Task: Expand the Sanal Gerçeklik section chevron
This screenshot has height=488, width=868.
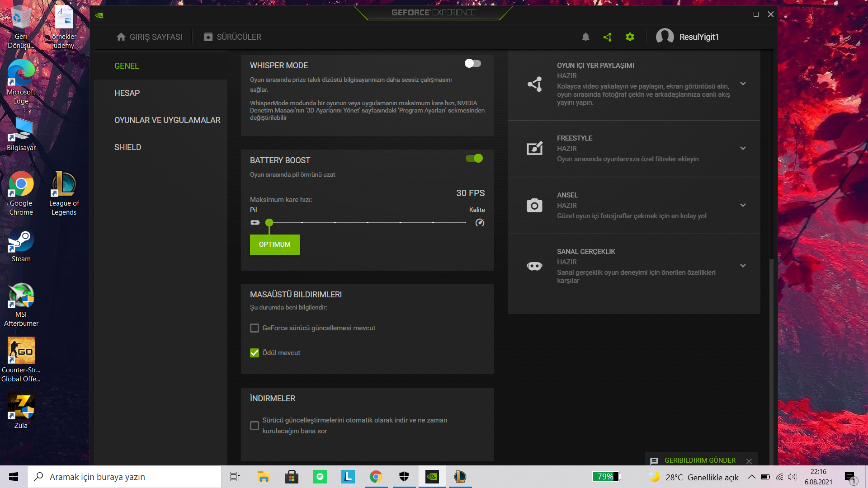Action: coord(743,266)
